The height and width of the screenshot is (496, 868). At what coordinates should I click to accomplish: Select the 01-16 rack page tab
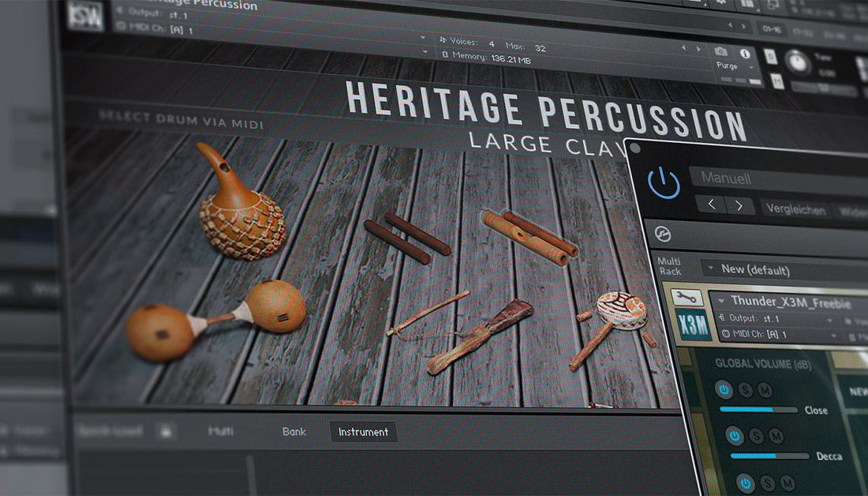pyautogui.click(x=771, y=28)
